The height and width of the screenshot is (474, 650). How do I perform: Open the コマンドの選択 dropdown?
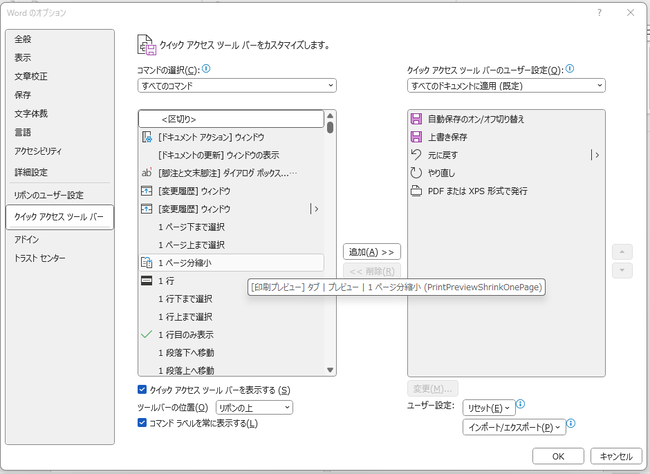[237, 85]
